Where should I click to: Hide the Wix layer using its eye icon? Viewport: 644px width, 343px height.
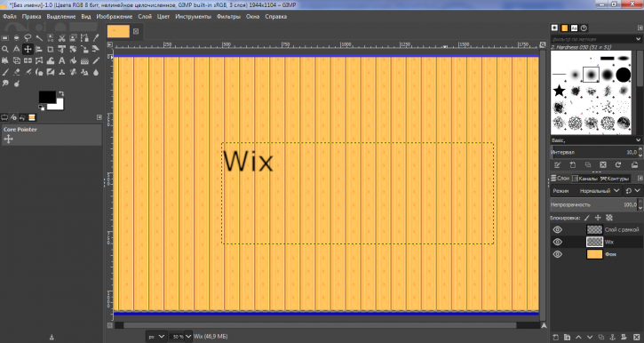557,242
